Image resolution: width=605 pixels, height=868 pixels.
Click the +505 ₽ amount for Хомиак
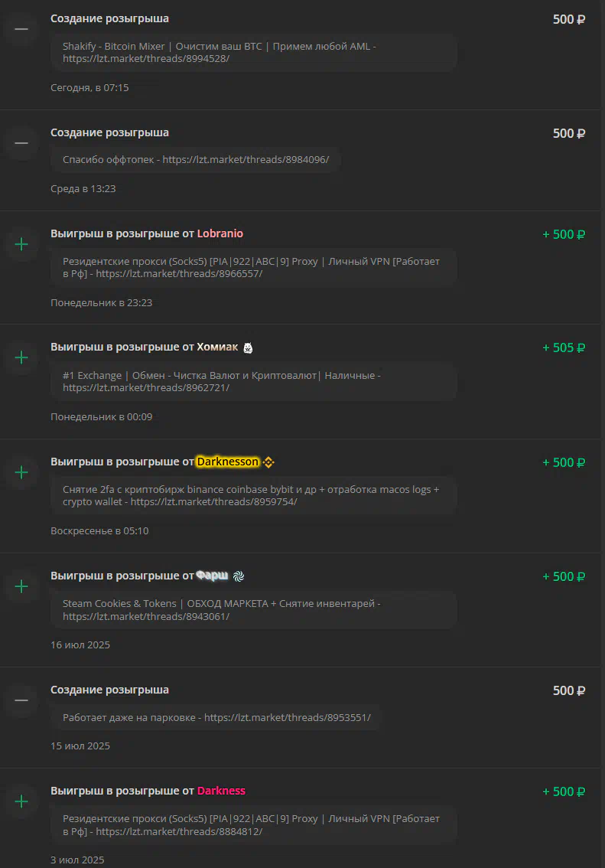[564, 348]
